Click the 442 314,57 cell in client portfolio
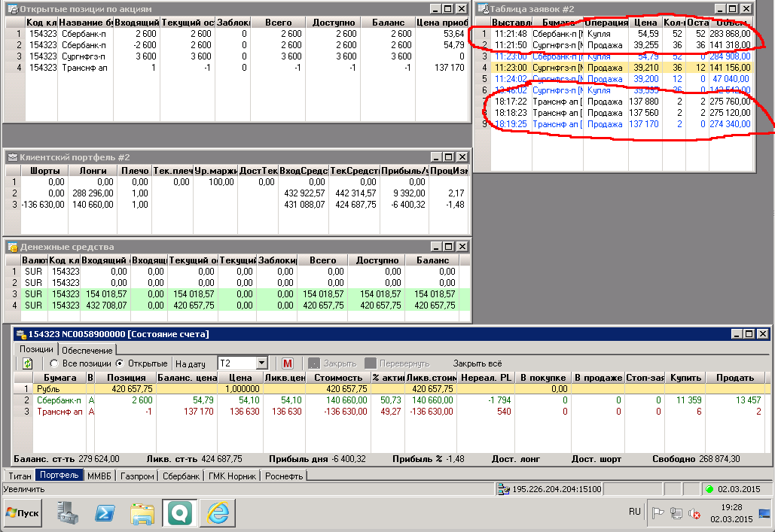The image size is (775, 532). (x=355, y=193)
